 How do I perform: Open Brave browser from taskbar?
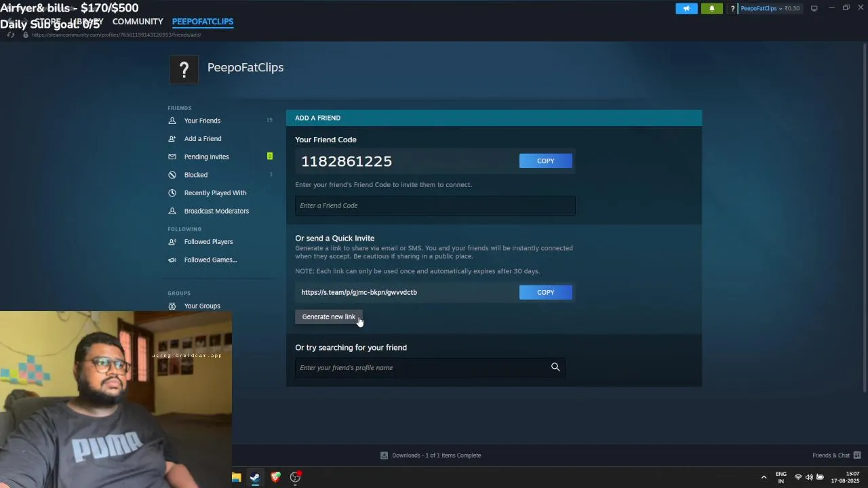point(275,477)
